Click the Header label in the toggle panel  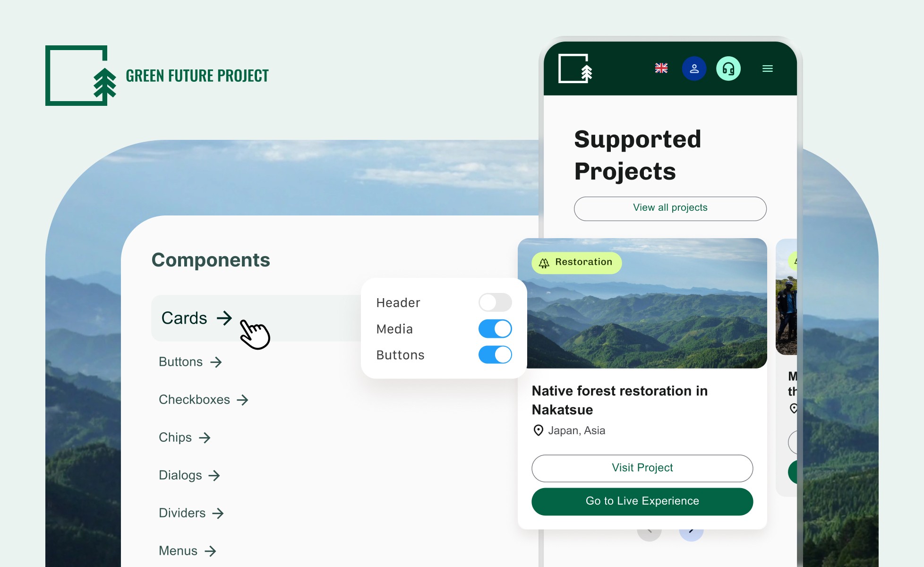click(x=398, y=303)
